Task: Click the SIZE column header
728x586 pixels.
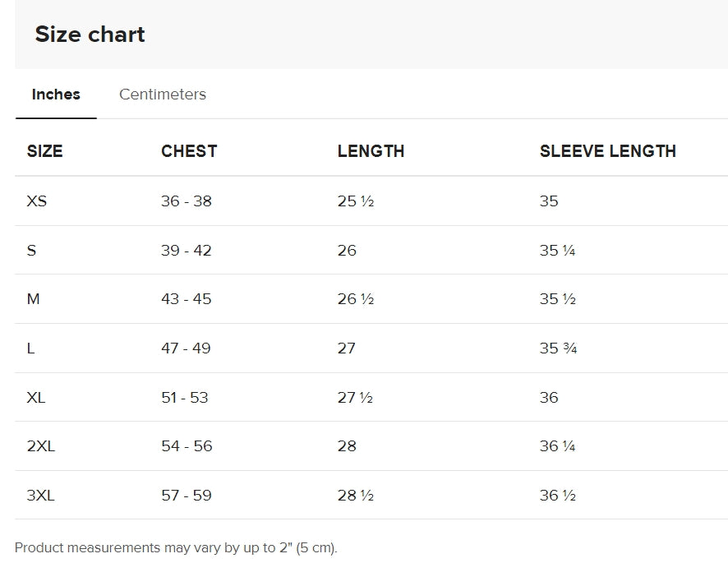Action: [x=44, y=151]
